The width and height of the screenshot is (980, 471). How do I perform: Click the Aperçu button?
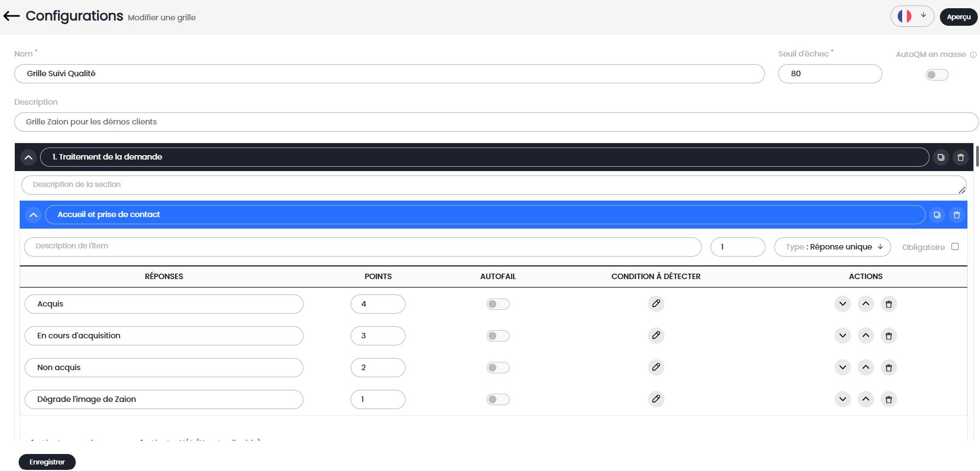[958, 17]
